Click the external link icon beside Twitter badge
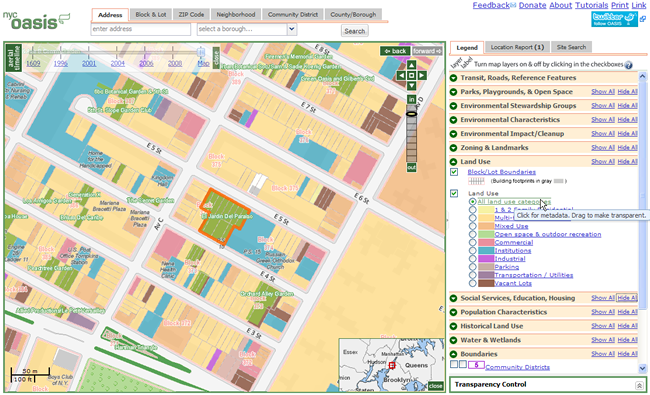 643,19
